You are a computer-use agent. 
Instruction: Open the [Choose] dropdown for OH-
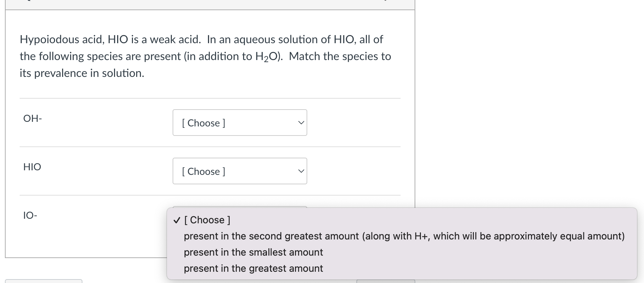(x=240, y=123)
